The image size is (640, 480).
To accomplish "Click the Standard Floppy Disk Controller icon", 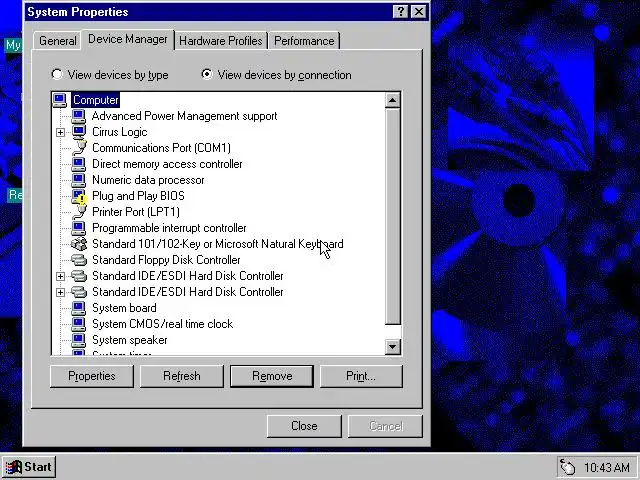I will (79, 260).
